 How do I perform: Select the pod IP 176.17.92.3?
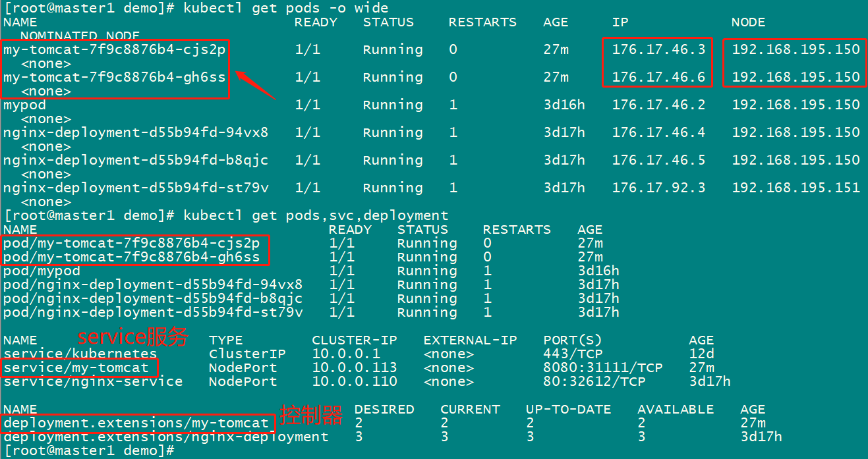click(658, 188)
